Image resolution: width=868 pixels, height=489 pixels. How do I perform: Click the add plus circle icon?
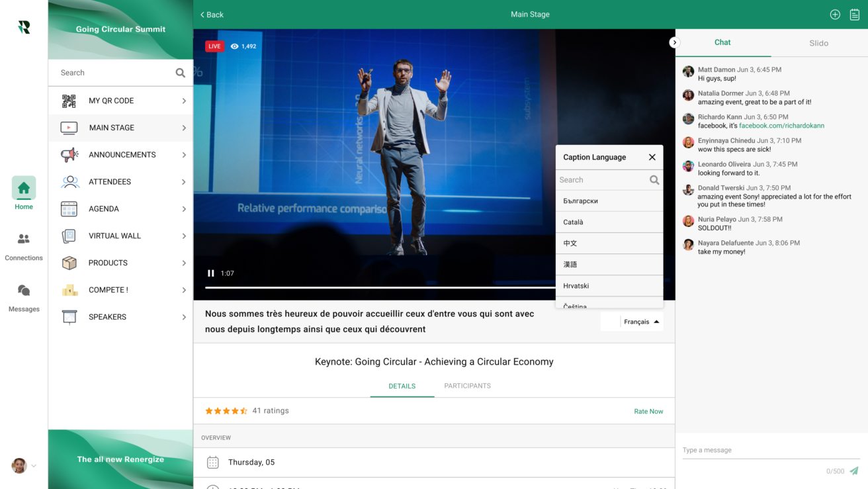(x=835, y=15)
